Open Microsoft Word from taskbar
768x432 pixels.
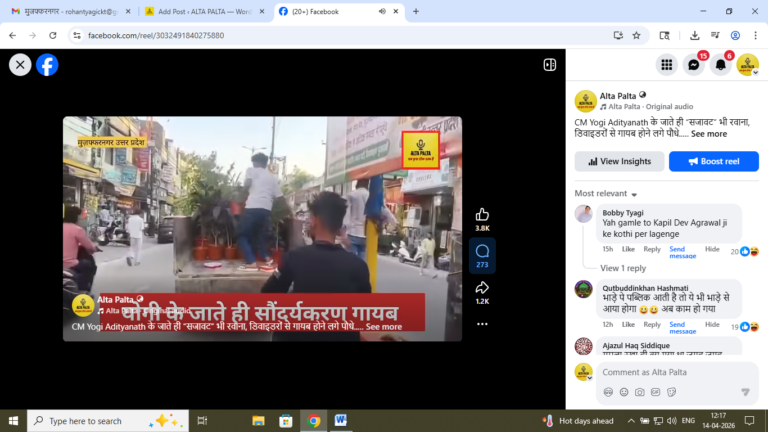tap(340, 421)
